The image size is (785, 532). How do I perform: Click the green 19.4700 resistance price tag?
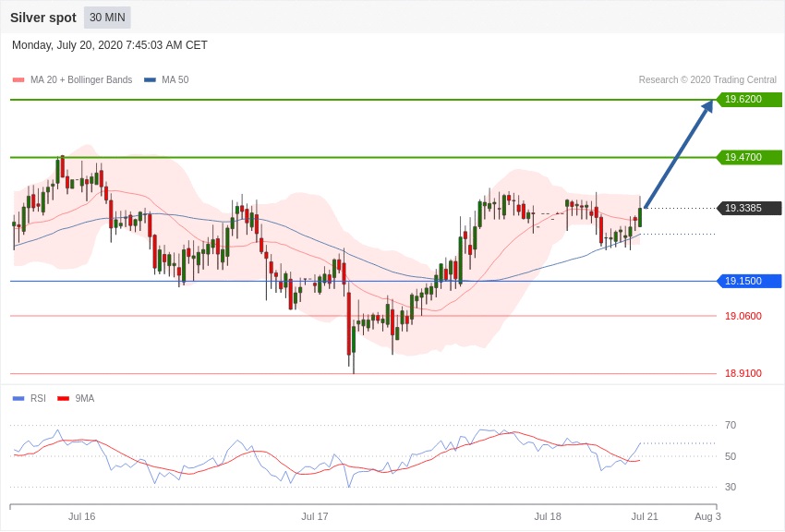click(x=749, y=157)
